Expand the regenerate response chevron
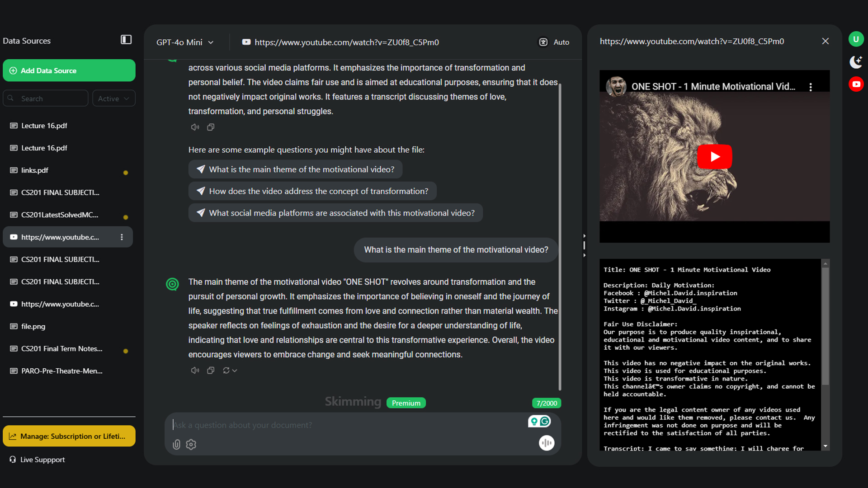The width and height of the screenshot is (868, 488). (x=235, y=371)
